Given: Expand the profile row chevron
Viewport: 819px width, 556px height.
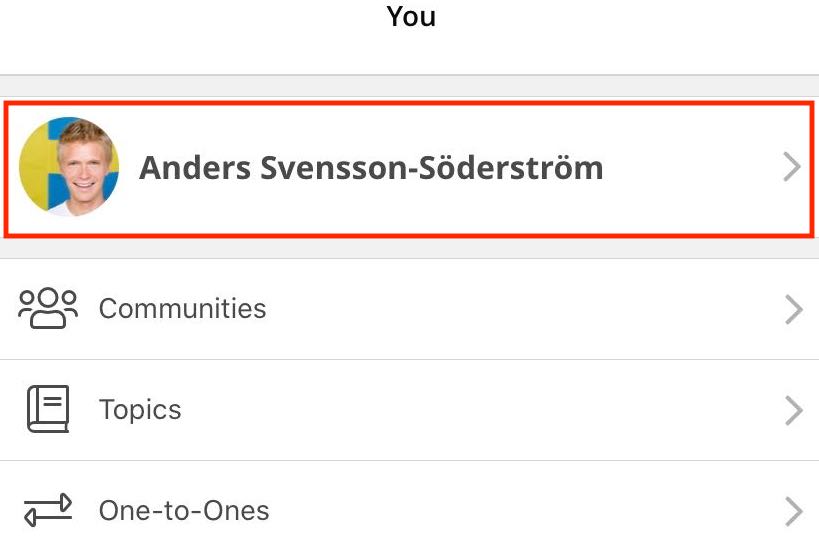Looking at the screenshot, I should coord(792,167).
